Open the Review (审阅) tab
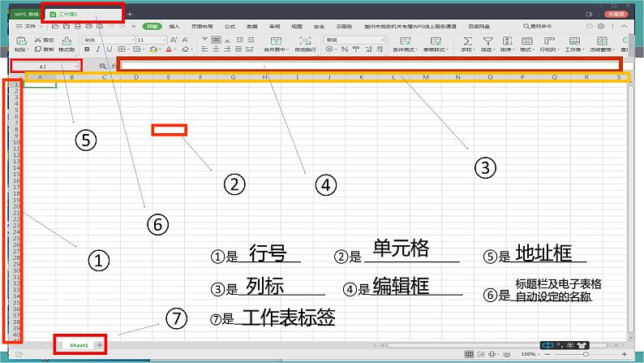 coord(274,26)
